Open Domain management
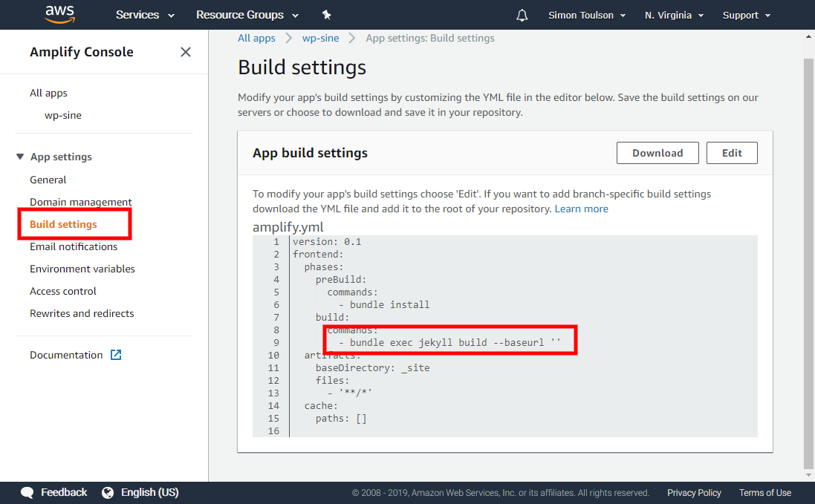 [x=80, y=202]
